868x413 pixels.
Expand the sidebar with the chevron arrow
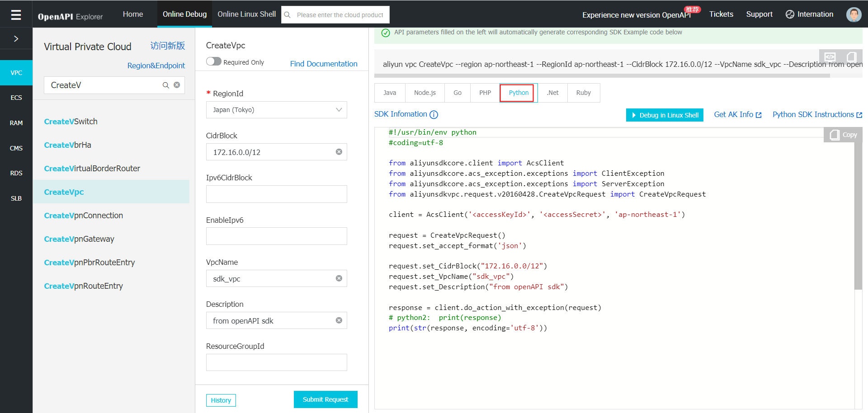[16, 39]
